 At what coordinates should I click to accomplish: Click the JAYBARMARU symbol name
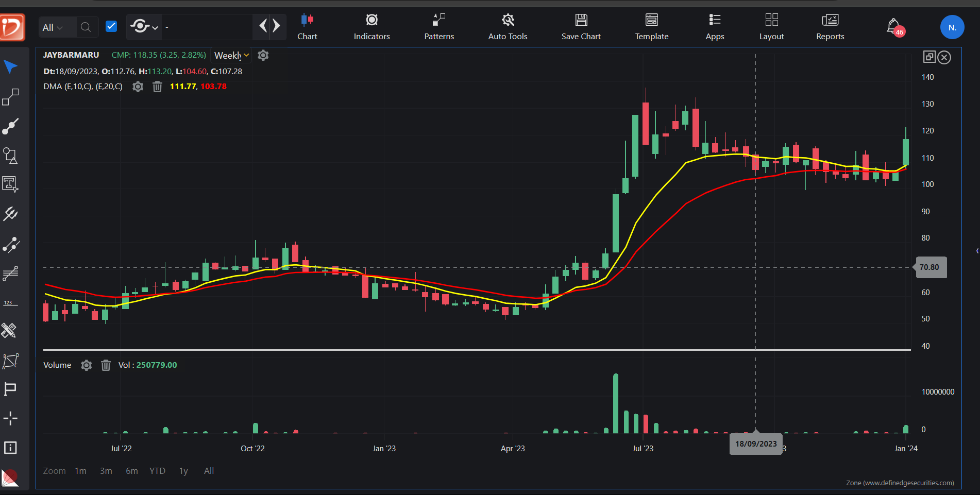coord(71,55)
